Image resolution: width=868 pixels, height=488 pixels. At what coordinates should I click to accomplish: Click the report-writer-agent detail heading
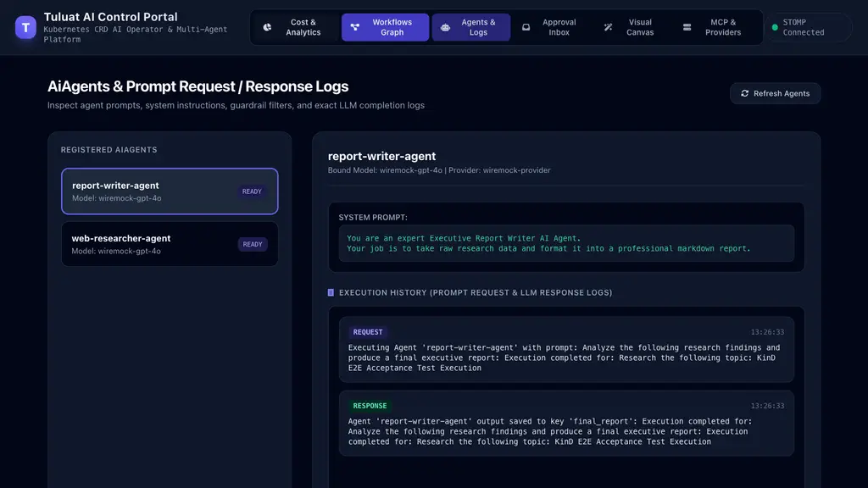coord(382,156)
